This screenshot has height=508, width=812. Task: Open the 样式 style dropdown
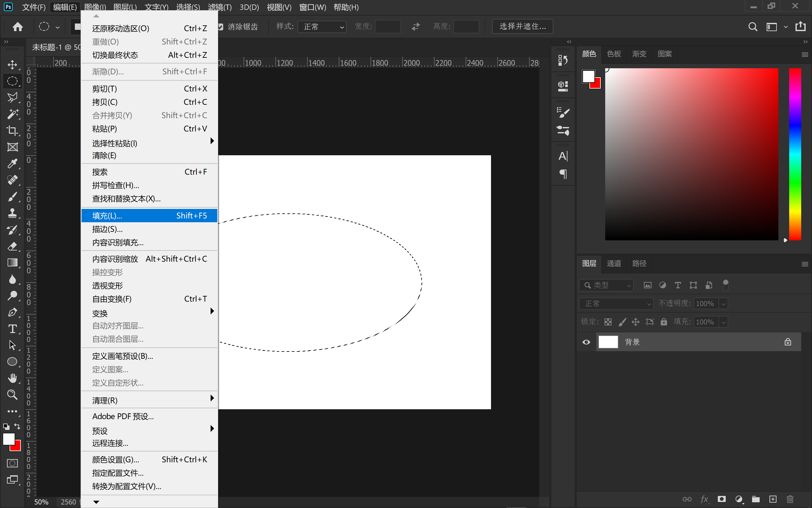click(x=322, y=27)
